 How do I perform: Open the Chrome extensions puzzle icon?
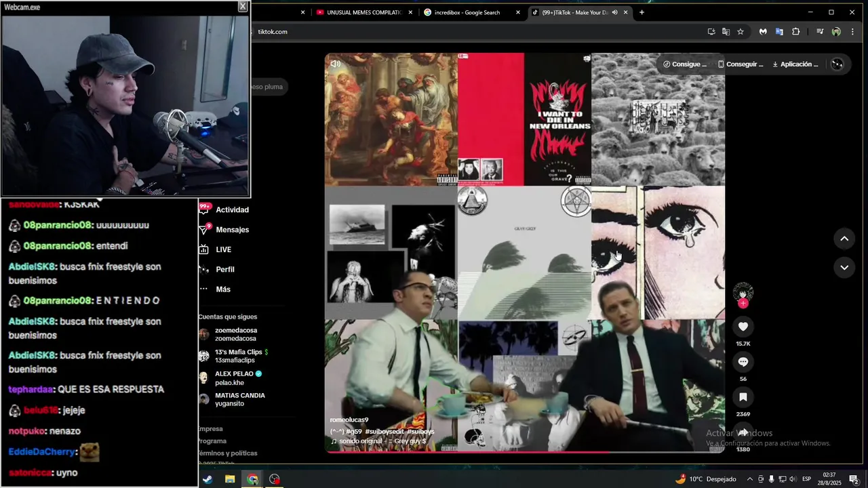click(x=796, y=32)
